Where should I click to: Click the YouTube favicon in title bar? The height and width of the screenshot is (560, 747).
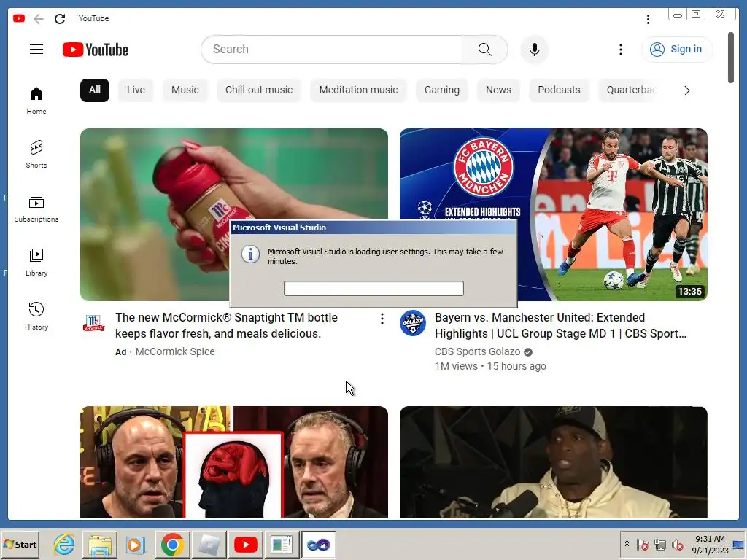[19, 18]
